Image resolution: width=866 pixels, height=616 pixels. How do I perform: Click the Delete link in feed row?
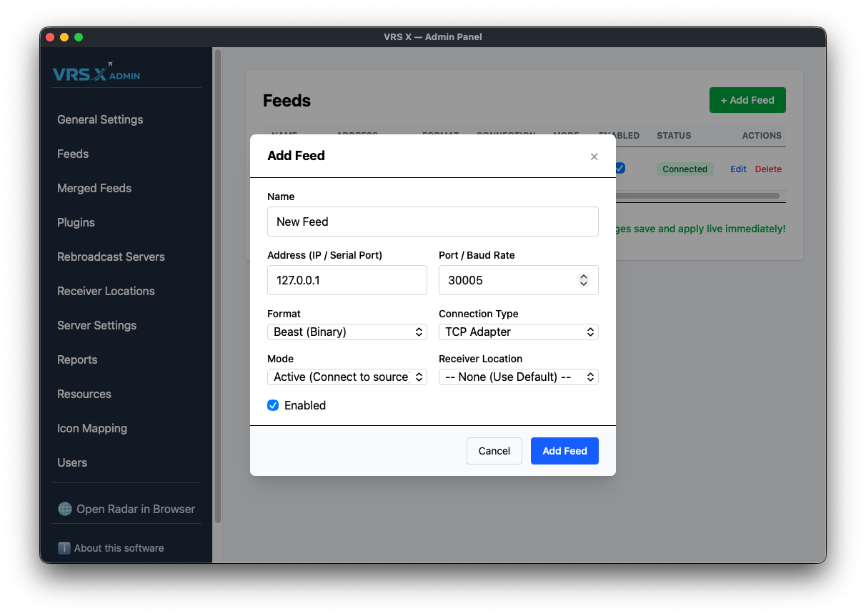click(x=768, y=169)
